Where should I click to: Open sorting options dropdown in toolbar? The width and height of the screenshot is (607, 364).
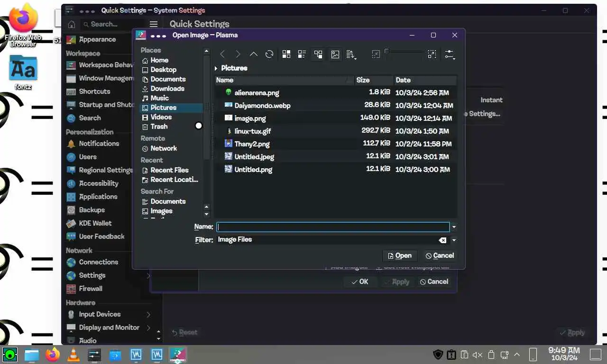click(x=351, y=55)
